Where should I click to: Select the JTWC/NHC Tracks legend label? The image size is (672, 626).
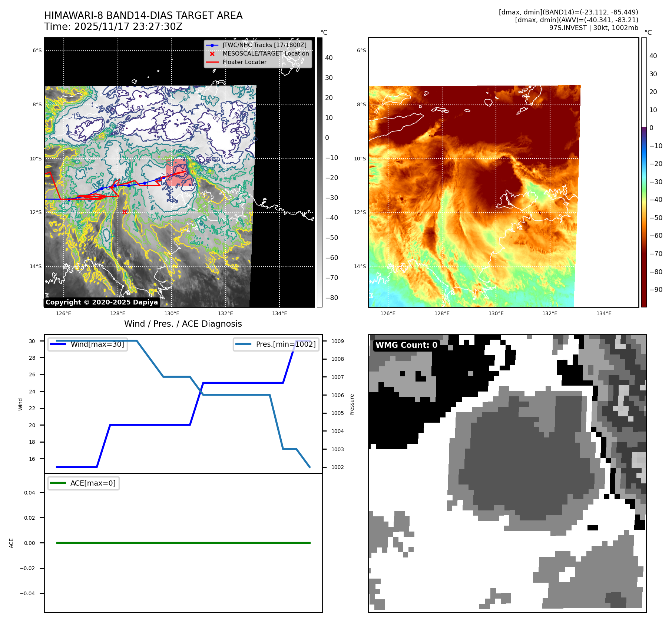(264, 45)
